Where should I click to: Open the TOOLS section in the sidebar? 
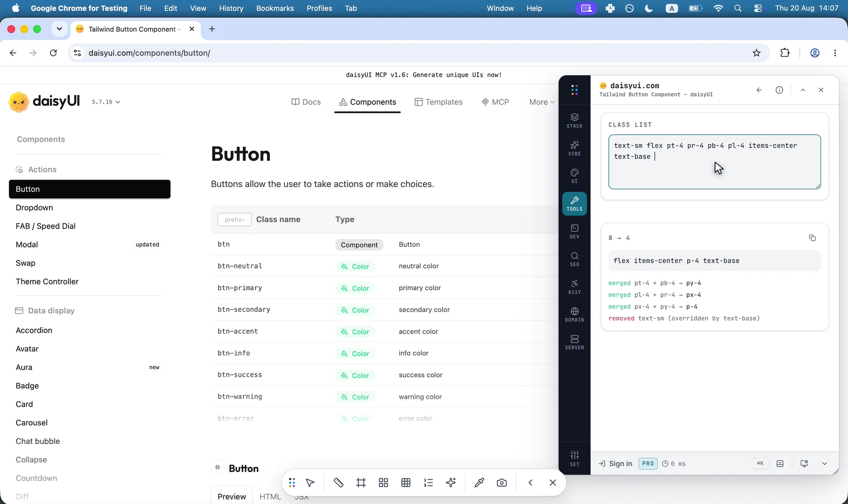(574, 203)
